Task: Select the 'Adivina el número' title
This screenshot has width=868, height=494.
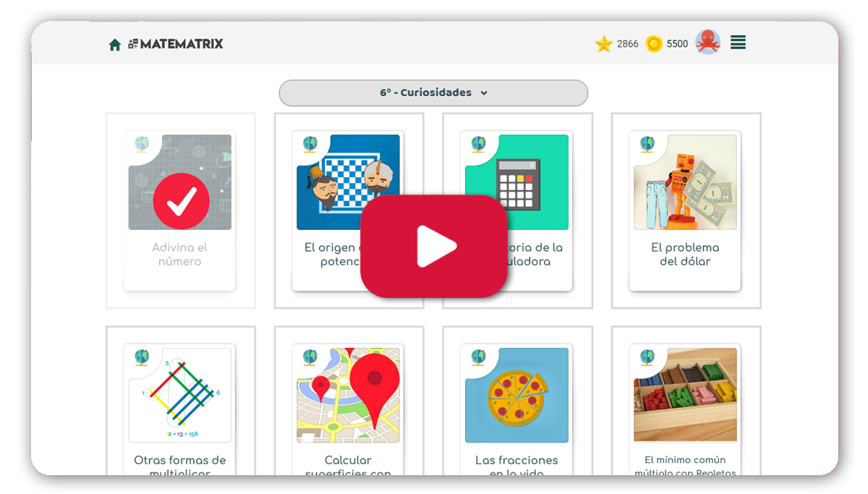Action: click(x=179, y=255)
